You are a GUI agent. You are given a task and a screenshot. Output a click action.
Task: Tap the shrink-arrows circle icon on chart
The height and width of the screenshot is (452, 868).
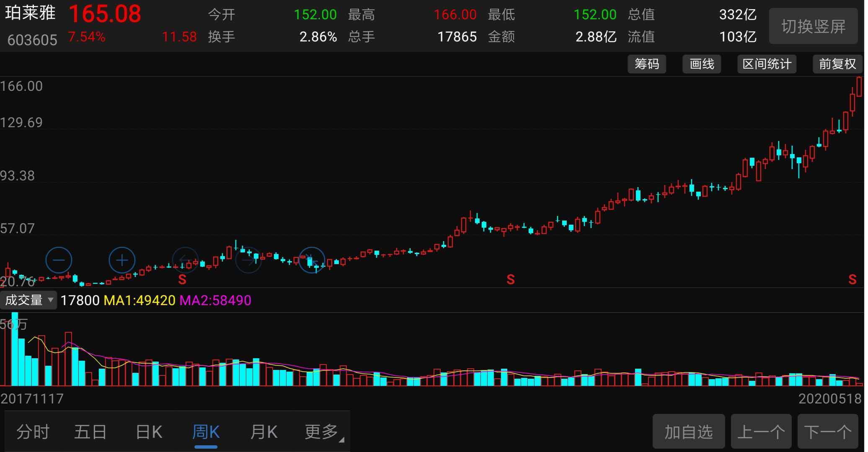pyautogui.click(x=312, y=260)
